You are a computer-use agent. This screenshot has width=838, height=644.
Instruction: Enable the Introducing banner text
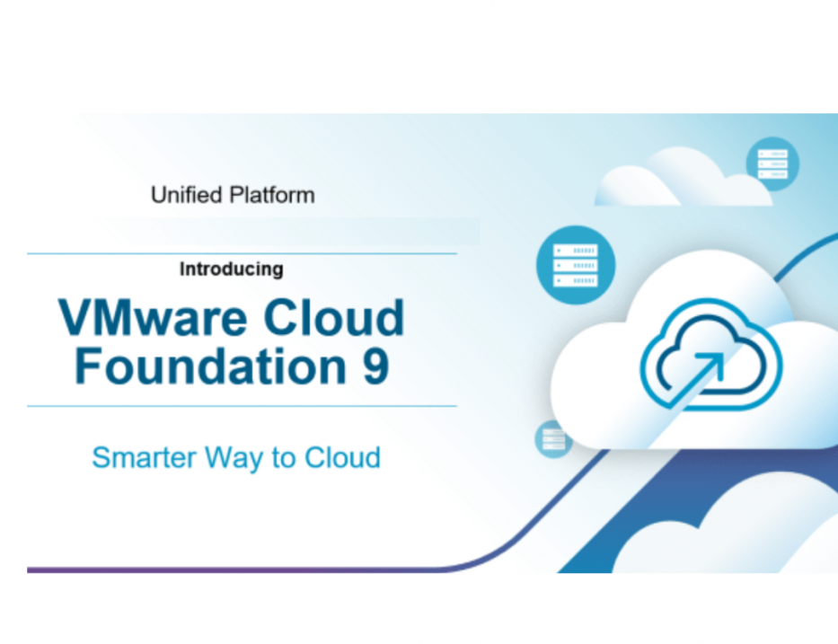click(x=230, y=269)
